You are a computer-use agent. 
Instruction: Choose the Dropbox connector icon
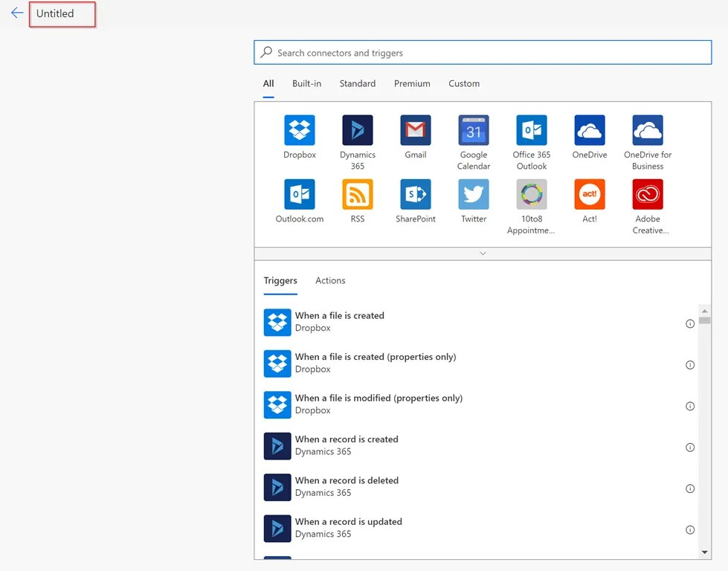pos(300,130)
